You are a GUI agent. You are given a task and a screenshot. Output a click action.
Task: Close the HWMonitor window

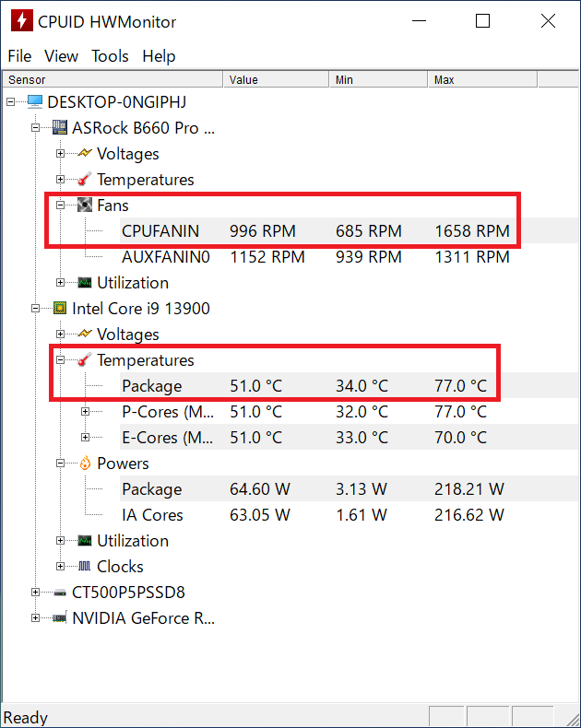[x=548, y=21]
